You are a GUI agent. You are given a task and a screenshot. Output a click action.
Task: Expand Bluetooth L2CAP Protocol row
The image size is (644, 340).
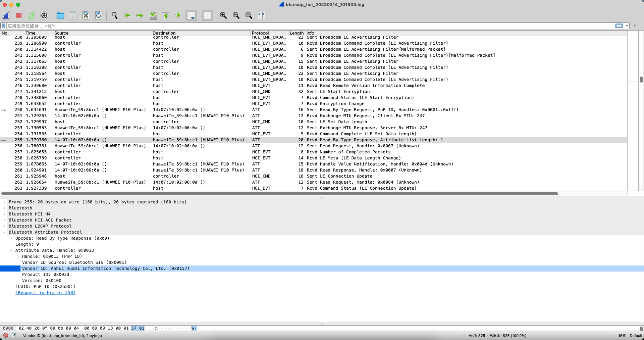coord(4,226)
